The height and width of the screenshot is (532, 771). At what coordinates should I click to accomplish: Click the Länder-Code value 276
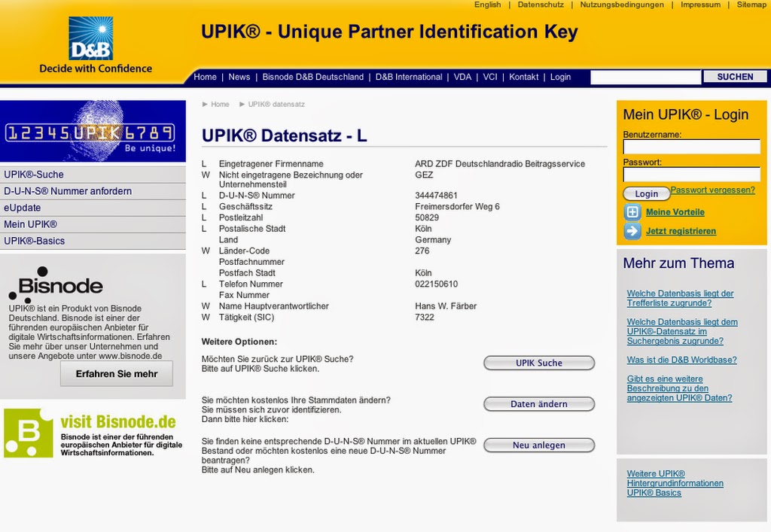[x=422, y=251]
